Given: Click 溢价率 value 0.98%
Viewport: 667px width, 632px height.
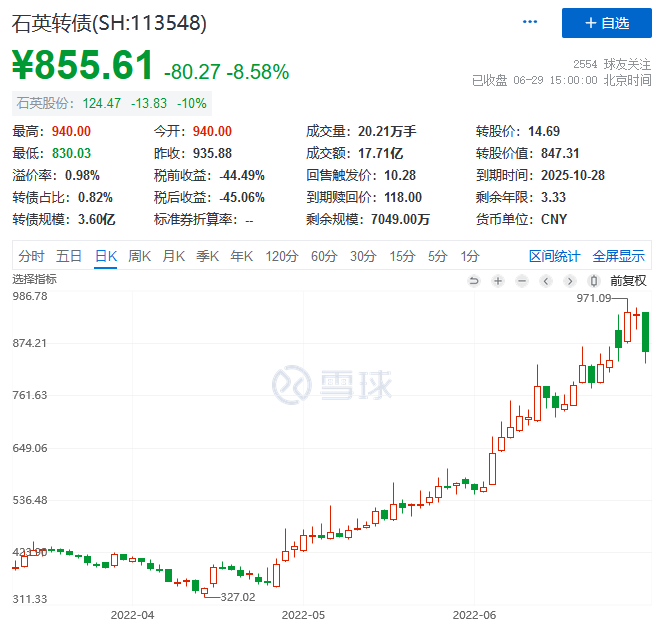Looking at the screenshot, I should click(x=82, y=176).
